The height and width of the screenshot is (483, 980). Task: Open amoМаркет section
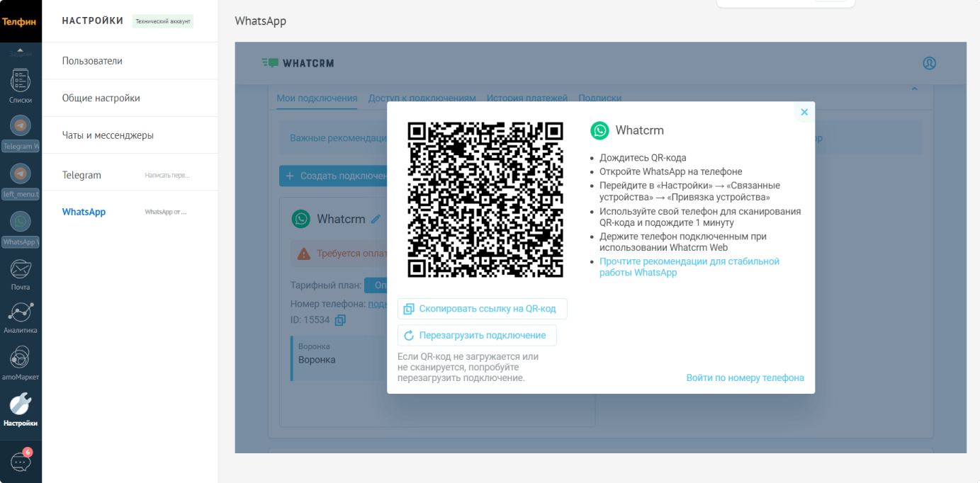click(21, 363)
